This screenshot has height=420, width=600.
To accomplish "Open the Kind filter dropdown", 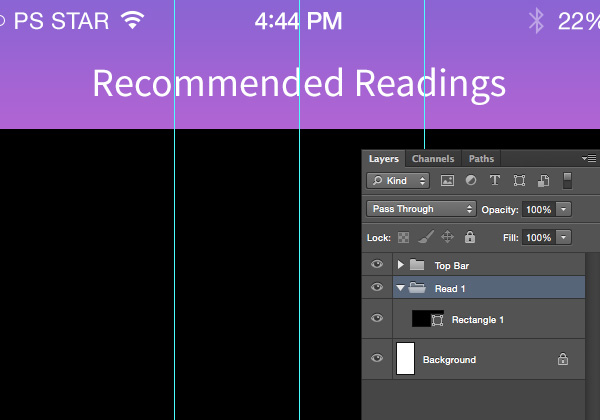I will point(398,181).
